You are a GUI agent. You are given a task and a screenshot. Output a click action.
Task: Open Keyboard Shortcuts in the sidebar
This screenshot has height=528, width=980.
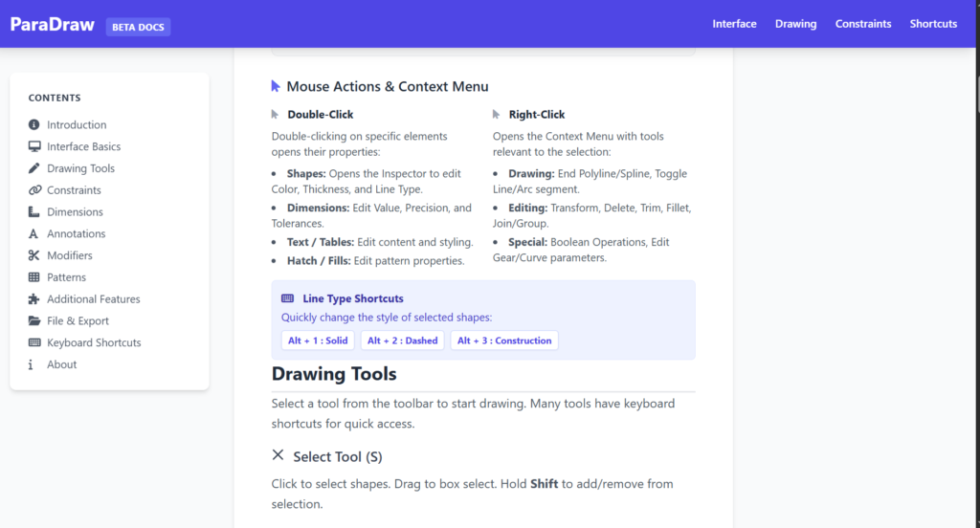pos(94,342)
